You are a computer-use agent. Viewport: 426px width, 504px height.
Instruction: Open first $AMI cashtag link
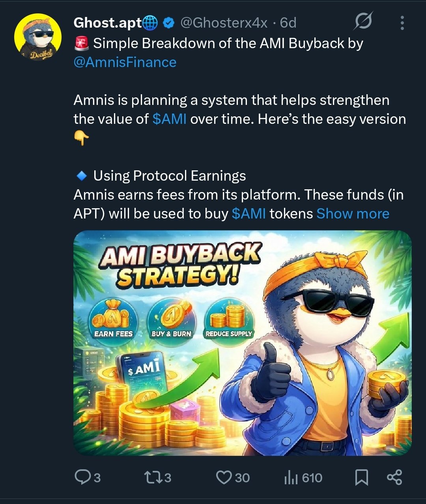[169, 119]
